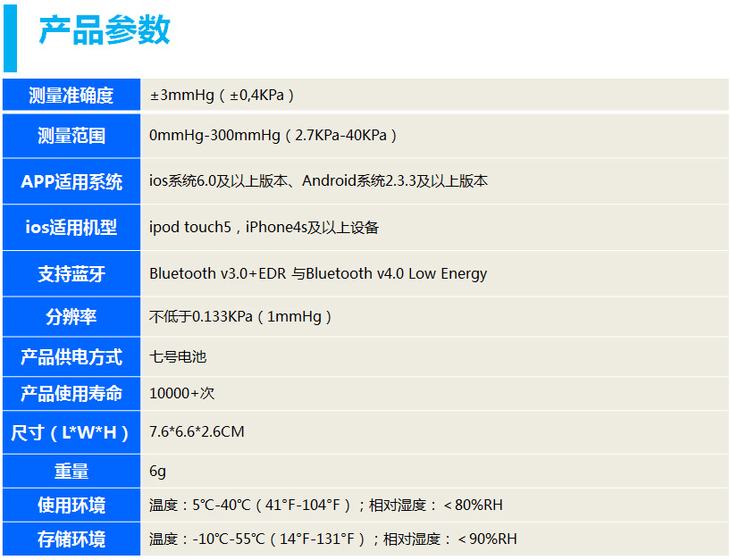The image size is (730, 560).
Task: Click the 7.6*6.6*2.6CM size value
Action: point(197,432)
